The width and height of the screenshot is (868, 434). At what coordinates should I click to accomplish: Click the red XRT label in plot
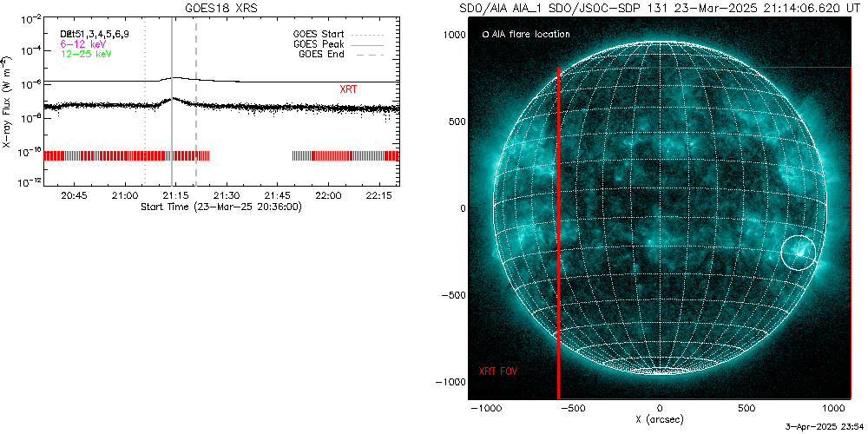(348, 89)
